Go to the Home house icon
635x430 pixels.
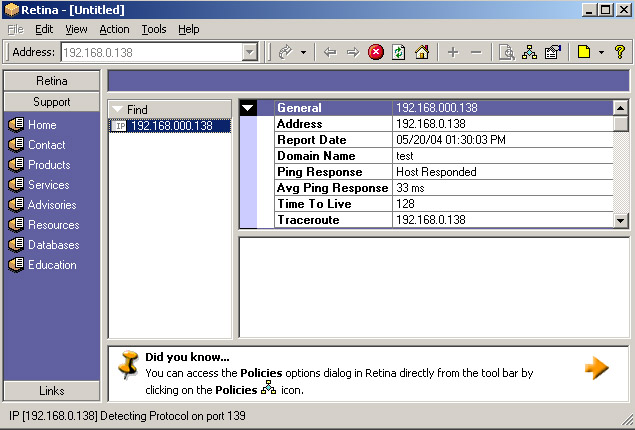click(x=422, y=52)
